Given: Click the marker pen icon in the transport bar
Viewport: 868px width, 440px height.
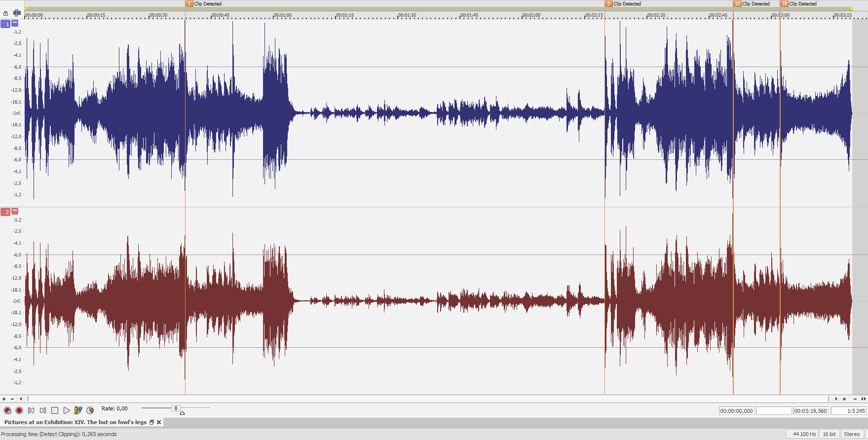Looking at the screenshot, I should (x=78, y=410).
